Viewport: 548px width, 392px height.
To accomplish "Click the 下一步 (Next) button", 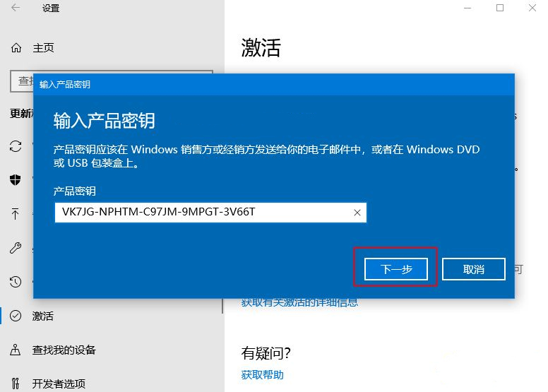I will coord(395,269).
